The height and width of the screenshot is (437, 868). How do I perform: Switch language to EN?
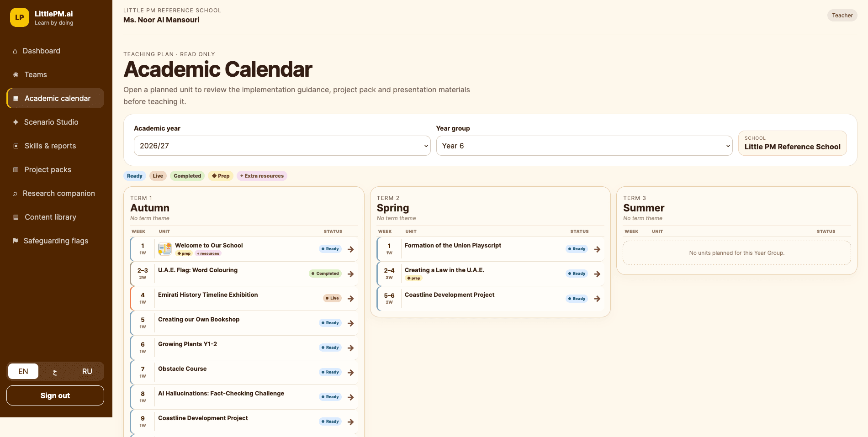pyautogui.click(x=23, y=371)
